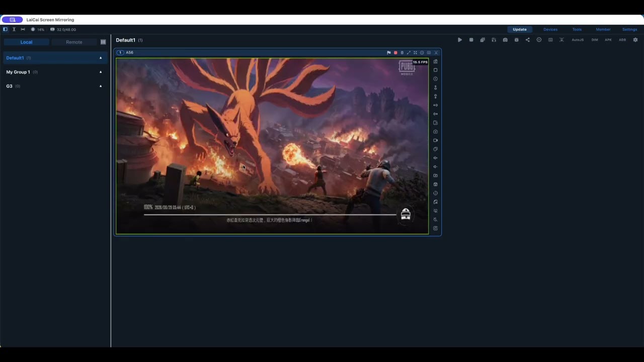644x362 pixels.
Task: Click the vertical spacing icon in status strip
Action: (14, 29)
